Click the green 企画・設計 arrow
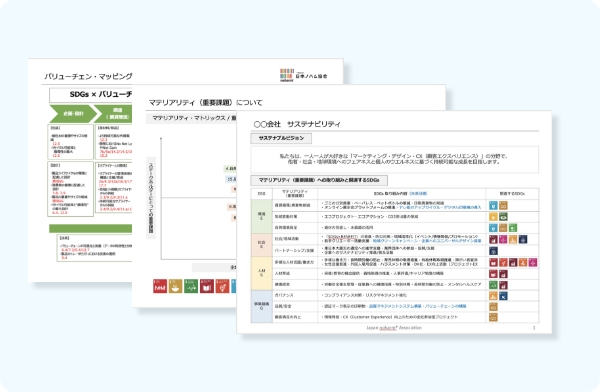 (73, 114)
